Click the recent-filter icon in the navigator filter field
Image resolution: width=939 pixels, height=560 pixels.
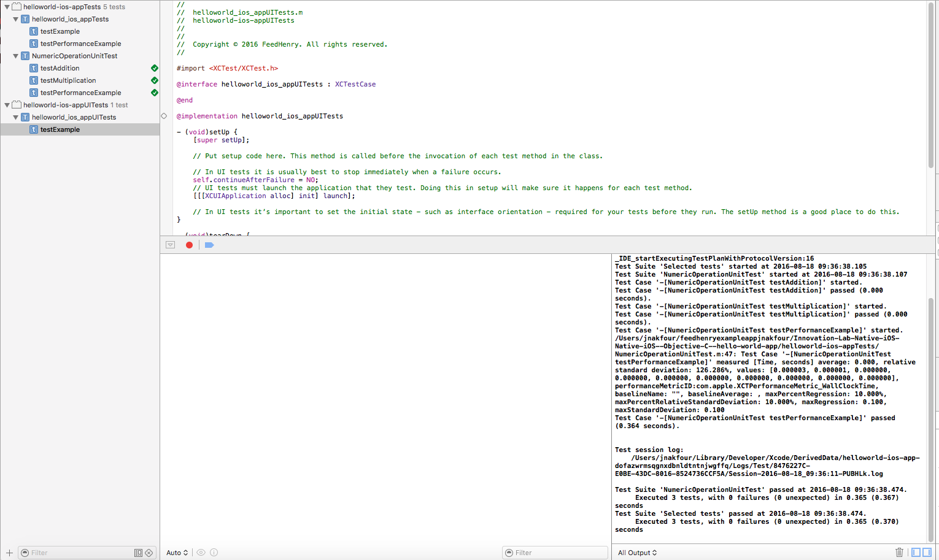[25, 553]
